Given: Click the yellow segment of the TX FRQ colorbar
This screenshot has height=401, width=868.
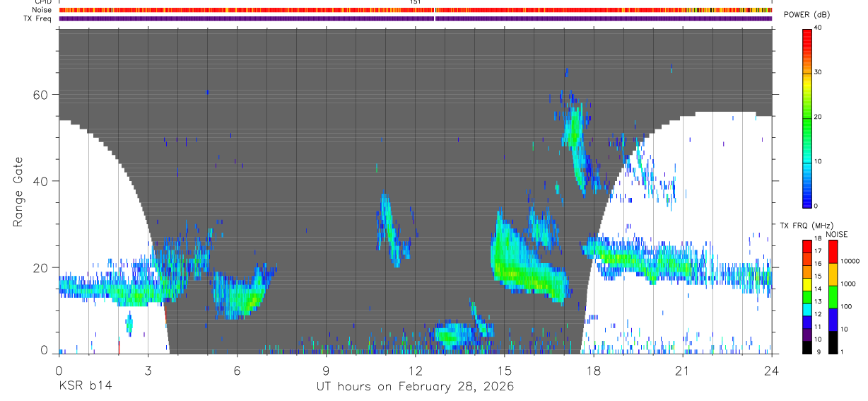Looking at the screenshot, I should (x=807, y=284).
